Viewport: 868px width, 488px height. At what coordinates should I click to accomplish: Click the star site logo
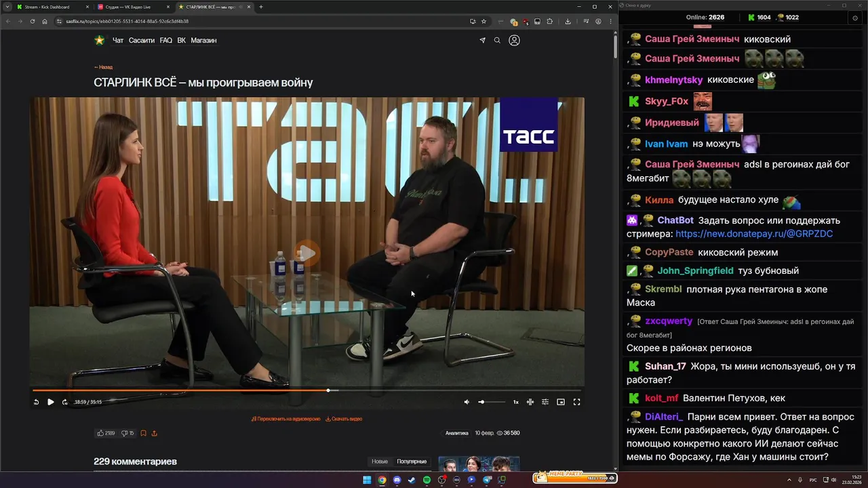click(100, 41)
